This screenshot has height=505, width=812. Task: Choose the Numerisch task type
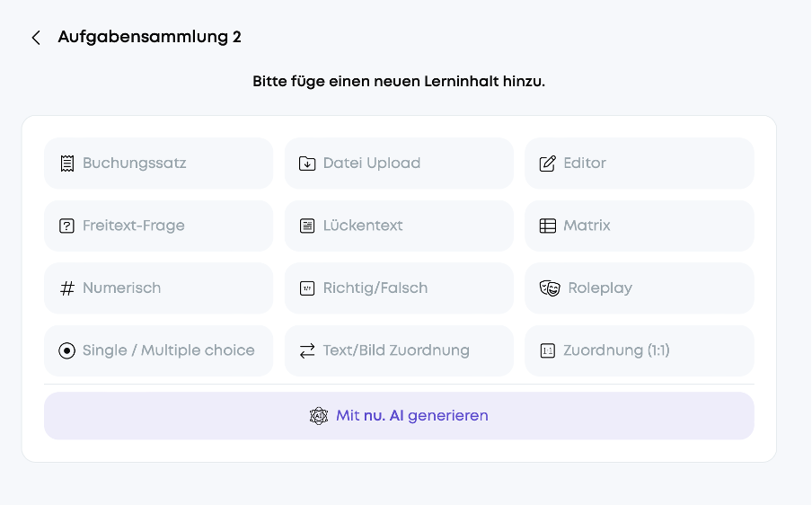coord(158,288)
